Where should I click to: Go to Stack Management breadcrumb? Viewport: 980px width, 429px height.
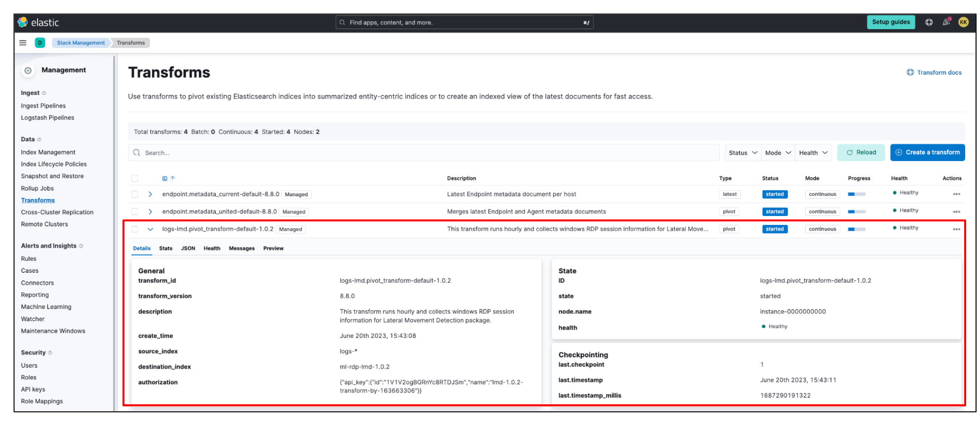point(81,43)
